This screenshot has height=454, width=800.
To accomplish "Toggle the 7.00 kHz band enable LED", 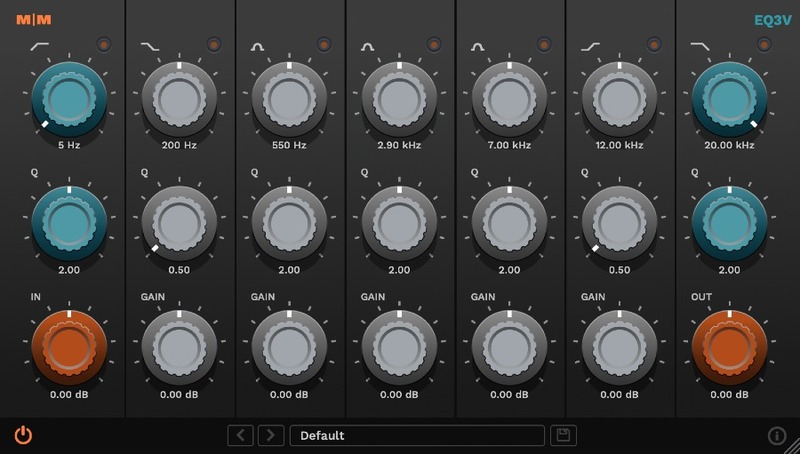I will [x=544, y=45].
